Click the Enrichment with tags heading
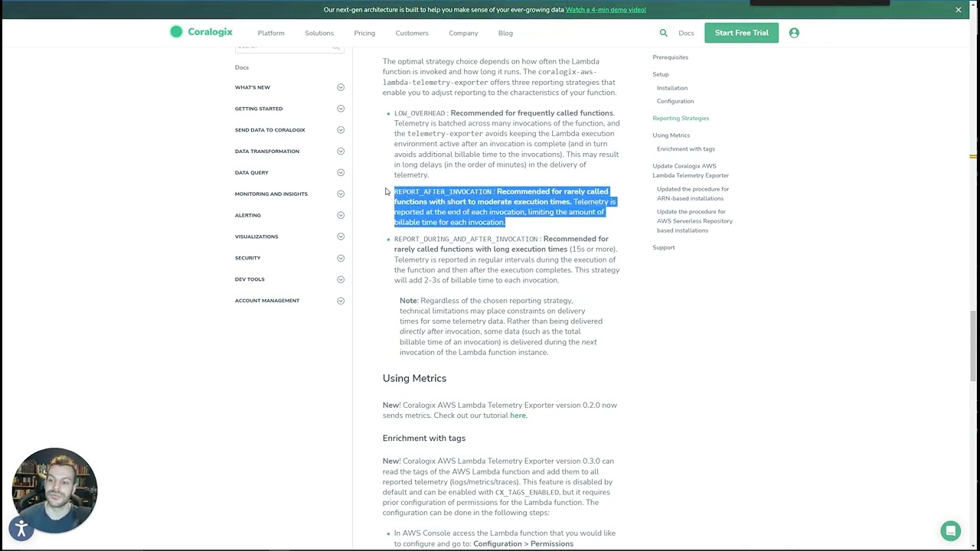The width and height of the screenshot is (980, 551). [x=424, y=439]
